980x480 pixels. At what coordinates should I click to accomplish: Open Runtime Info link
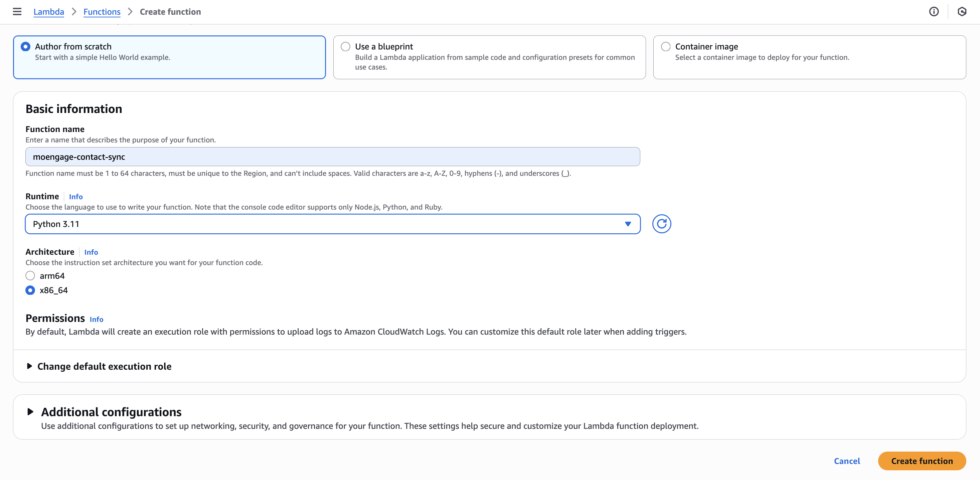[x=76, y=197]
